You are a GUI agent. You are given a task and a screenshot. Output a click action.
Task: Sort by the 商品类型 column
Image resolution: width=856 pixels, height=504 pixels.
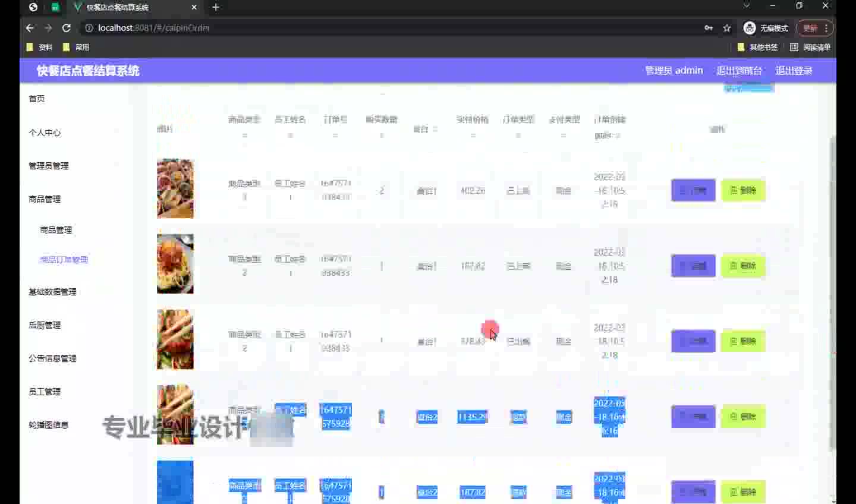pyautogui.click(x=244, y=136)
